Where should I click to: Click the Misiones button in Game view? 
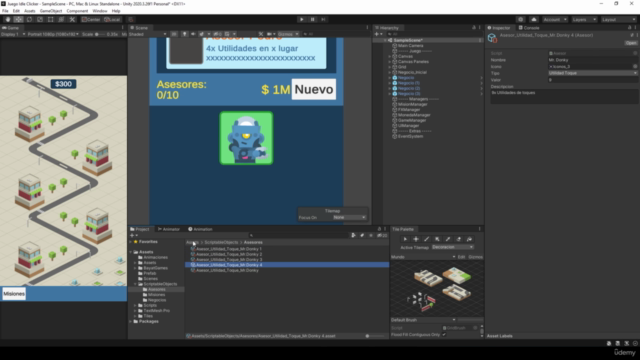pos(14,294)
